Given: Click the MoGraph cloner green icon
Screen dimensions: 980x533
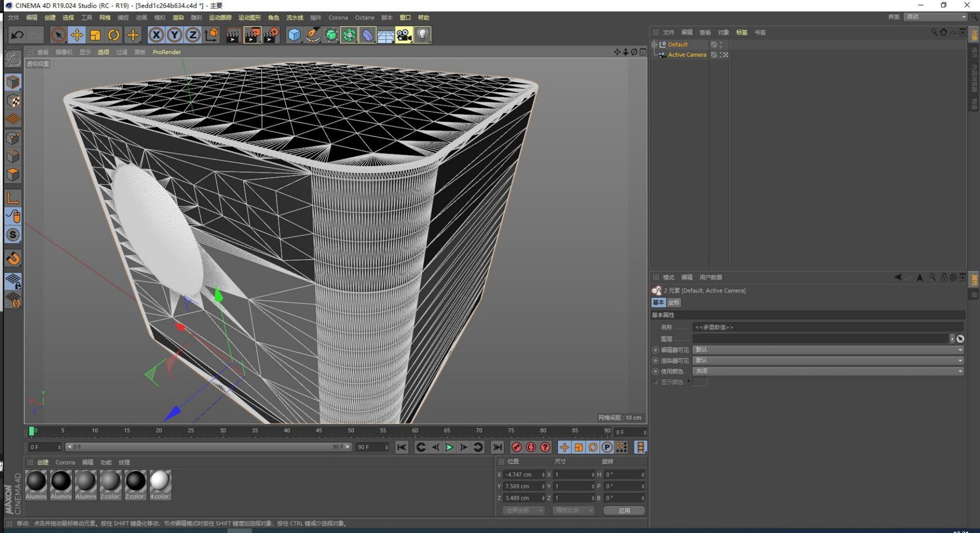Looking at the screenshot, I should [x=349, y=35].
